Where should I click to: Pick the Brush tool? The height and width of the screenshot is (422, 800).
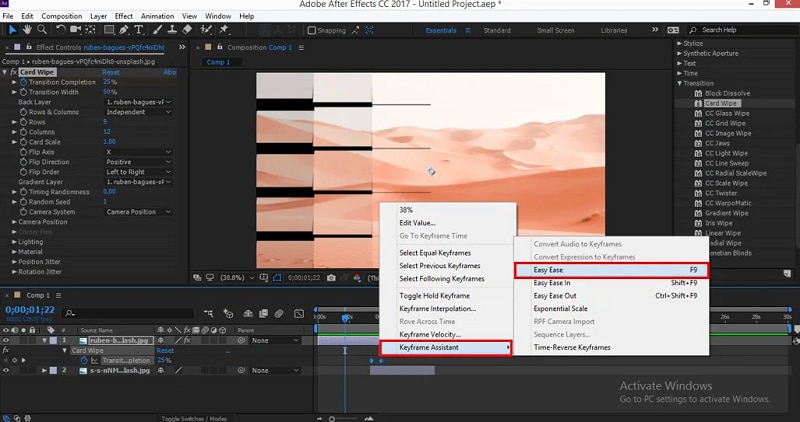coord(158,30)
